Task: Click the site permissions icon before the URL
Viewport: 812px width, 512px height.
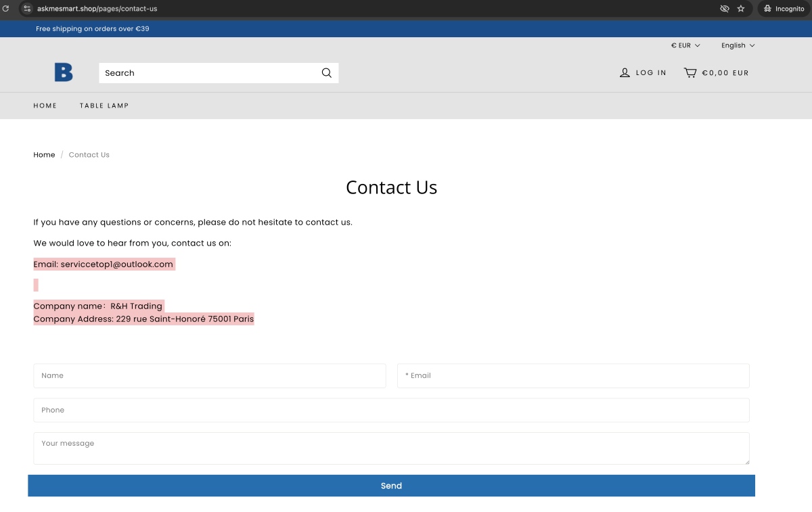Action: 26,9
